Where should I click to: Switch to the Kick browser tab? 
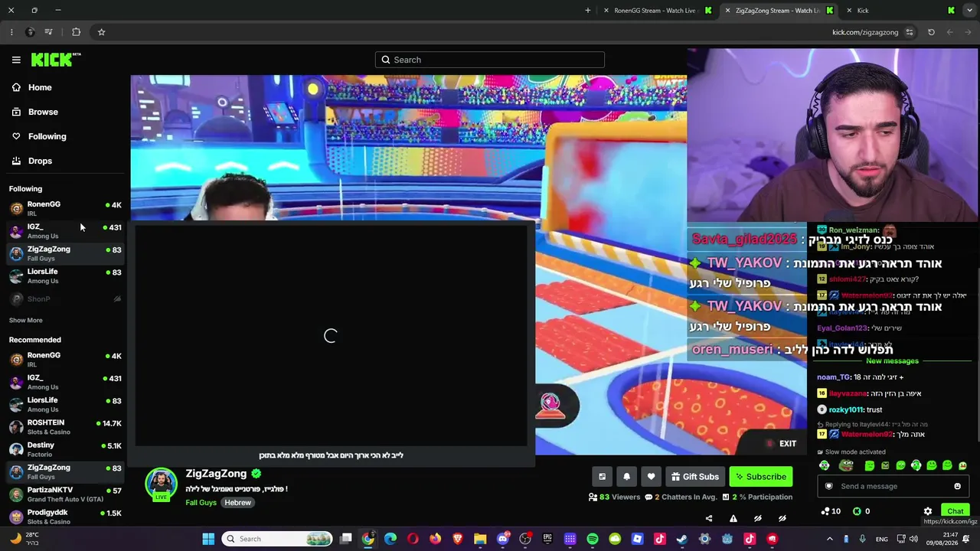(x=900, y=11)
